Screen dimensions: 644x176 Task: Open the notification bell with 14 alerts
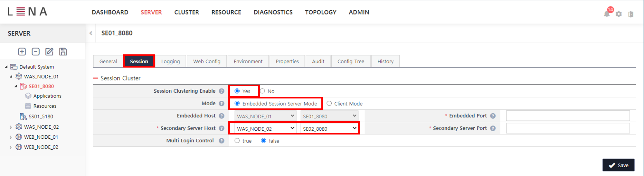click(x=607, y=14)
